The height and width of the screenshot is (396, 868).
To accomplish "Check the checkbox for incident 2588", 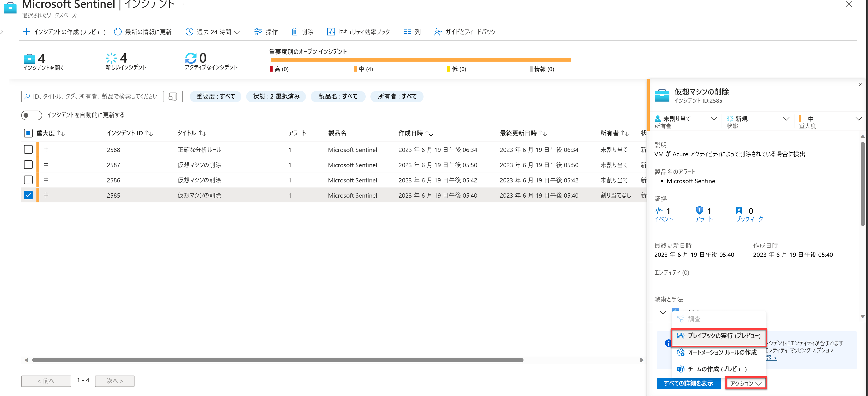I will point(28,150).
